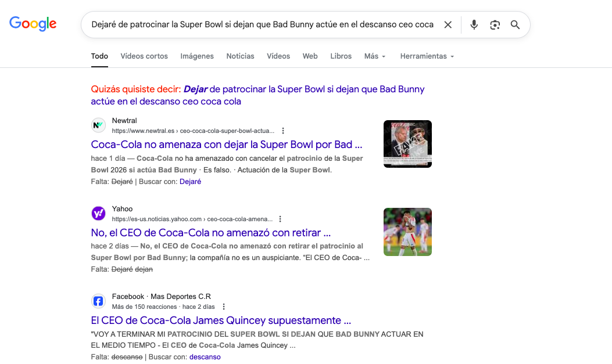Switch to the Imágenes tab
The width and height of the screenshot is (612, 364).
[x=197, y=56]
